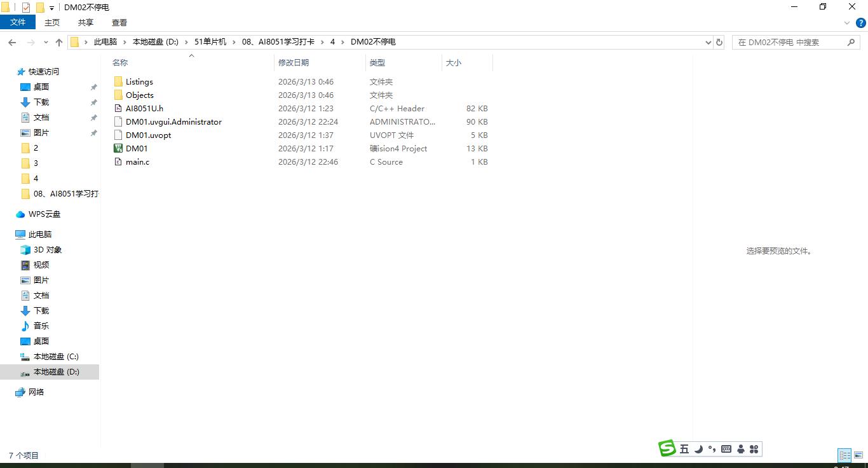868x468 pixels.
Task: Open the address bar history dropdown
Action: pos(709,42)
